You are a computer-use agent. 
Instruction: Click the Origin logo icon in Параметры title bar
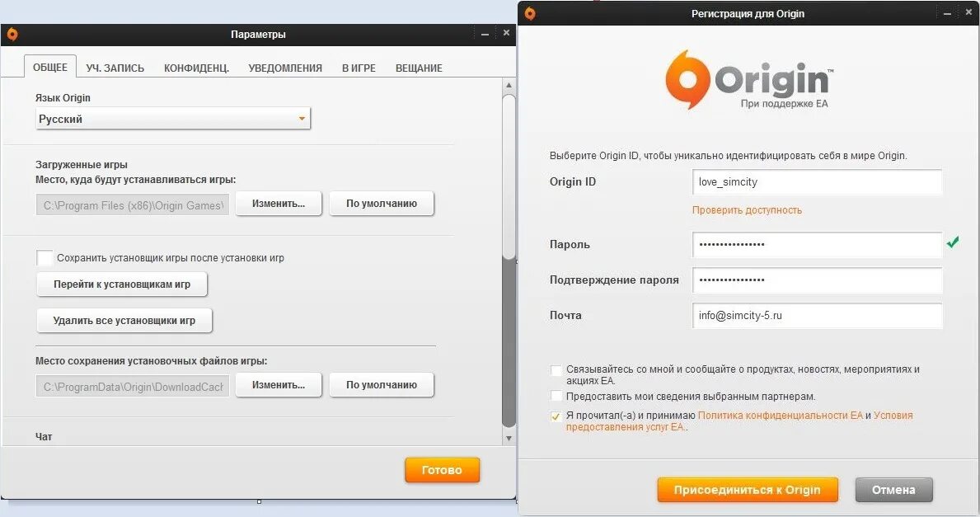(12, 35)
